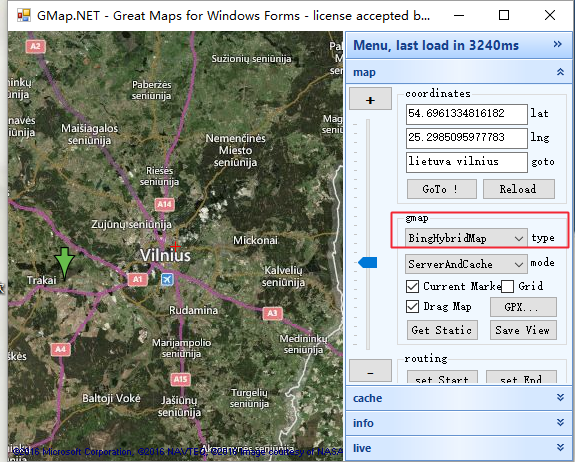
Task: Click the A3 road shield on map
Action: coord(272,313)
